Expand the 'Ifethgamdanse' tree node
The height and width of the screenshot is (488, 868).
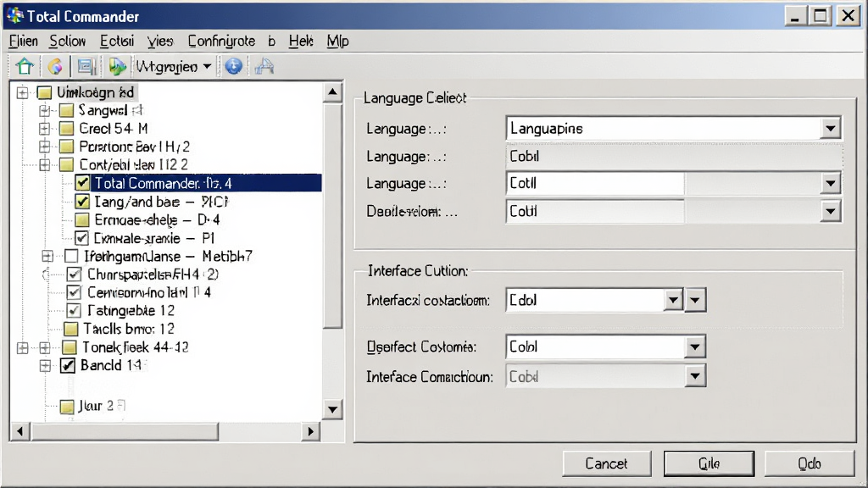[x=47, y=256]
